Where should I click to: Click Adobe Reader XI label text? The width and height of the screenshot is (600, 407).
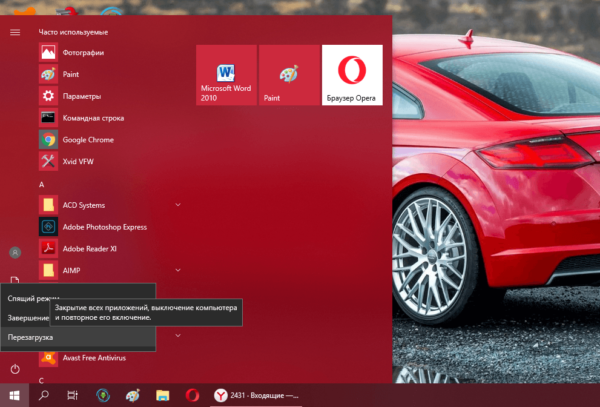pyautogui.click(x=90, y=249)
